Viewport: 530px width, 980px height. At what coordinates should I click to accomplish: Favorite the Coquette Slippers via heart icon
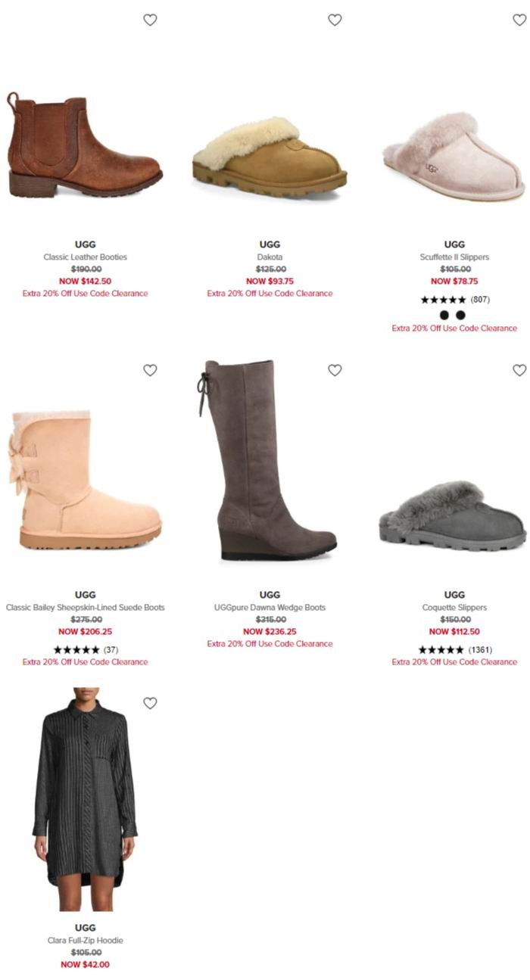click(x=519, y=370)
